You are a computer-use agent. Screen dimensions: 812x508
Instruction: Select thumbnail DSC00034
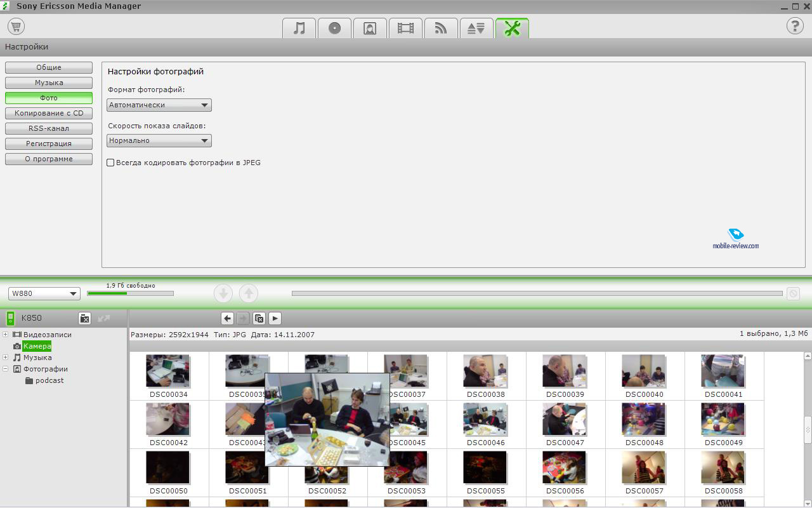pos(168,371)
